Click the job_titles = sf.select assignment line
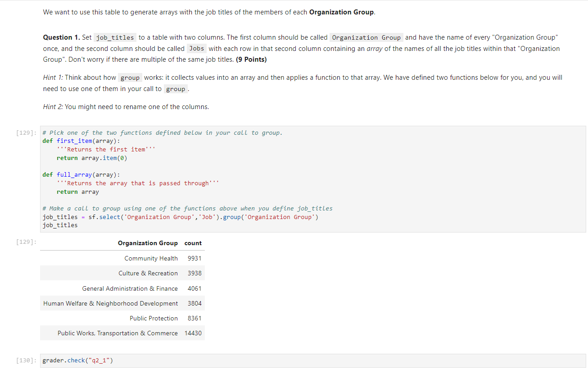The image size is (588, 370). [180, 217]
